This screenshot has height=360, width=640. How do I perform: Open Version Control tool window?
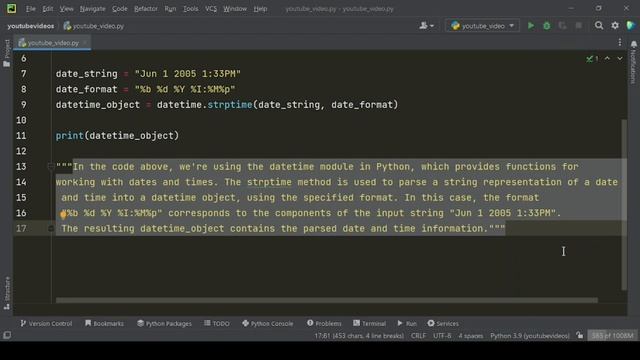click(x=46, y=323)
